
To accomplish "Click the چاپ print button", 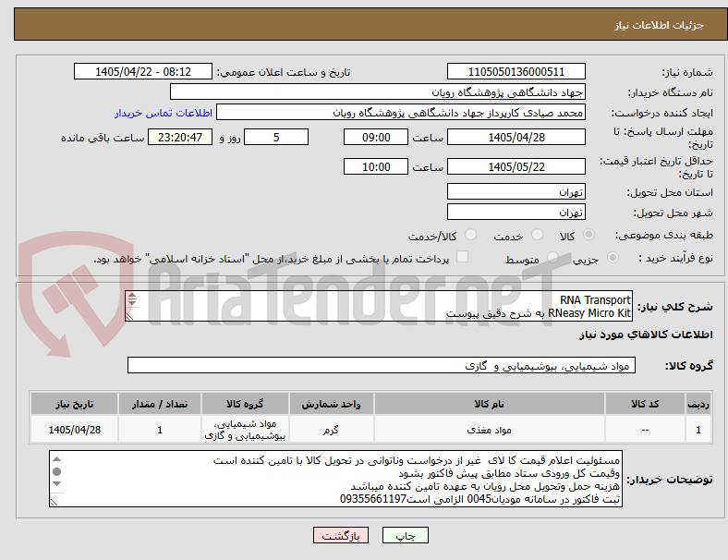I will 406,535.
